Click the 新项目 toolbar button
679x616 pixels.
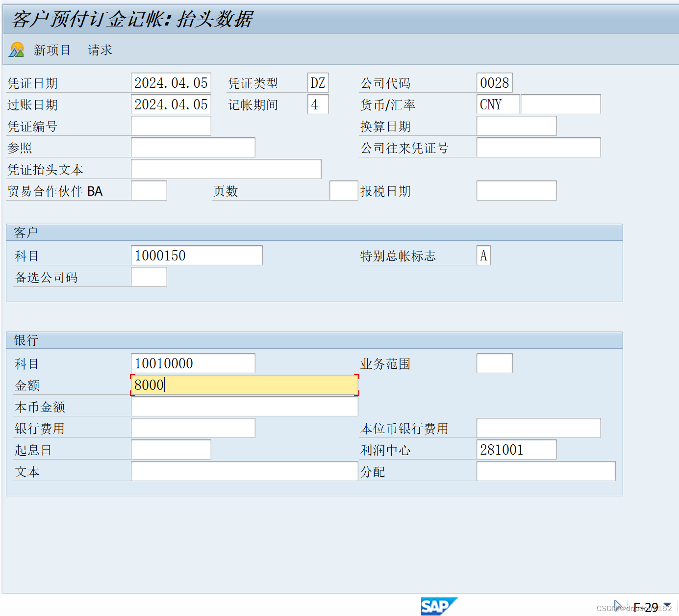(x=51, y=50)
